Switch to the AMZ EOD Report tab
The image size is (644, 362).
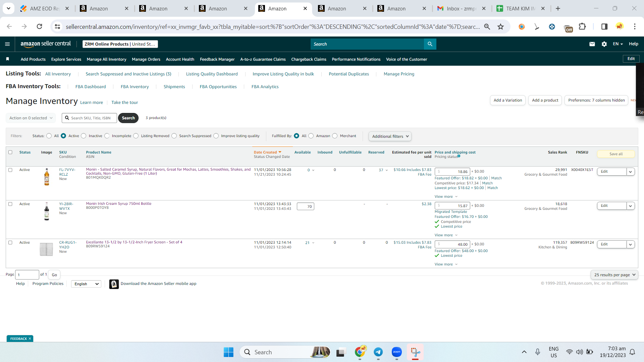tap(44, 8)
